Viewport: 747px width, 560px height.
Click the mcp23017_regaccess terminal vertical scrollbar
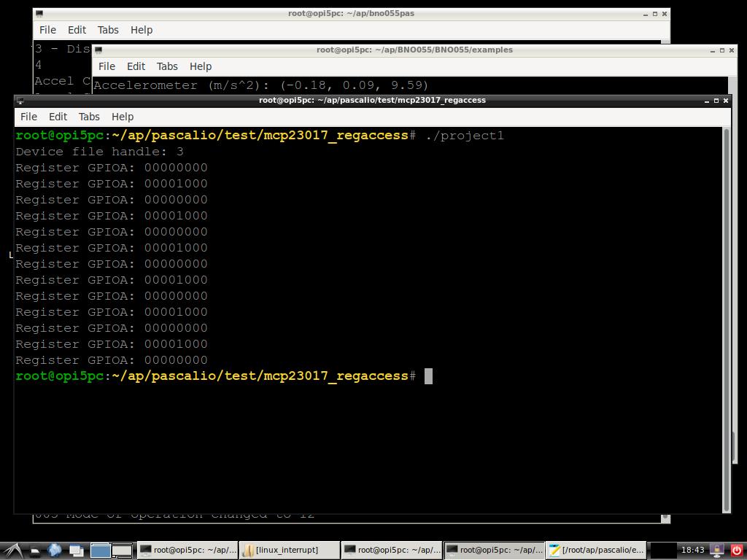point(727,319)
